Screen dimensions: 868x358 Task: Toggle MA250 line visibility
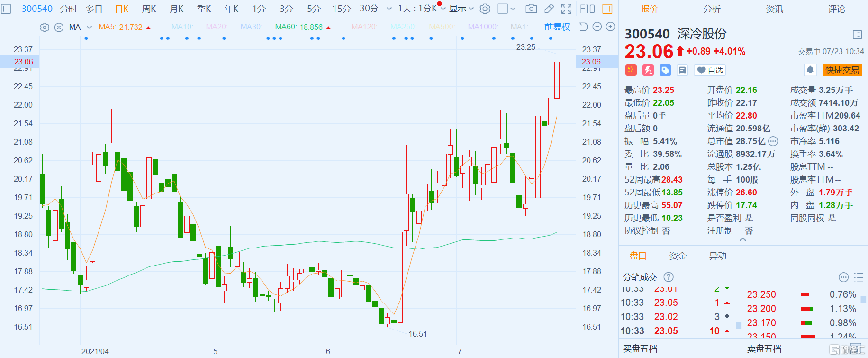(403, 27)
